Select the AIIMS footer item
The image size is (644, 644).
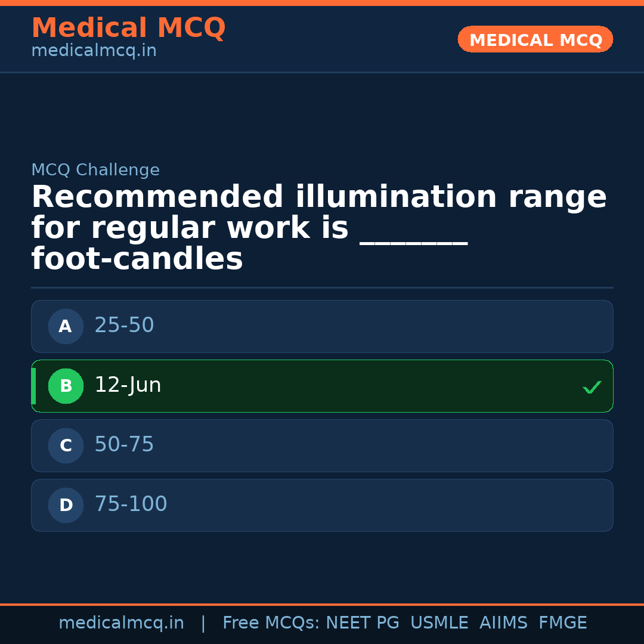(503, 623)
